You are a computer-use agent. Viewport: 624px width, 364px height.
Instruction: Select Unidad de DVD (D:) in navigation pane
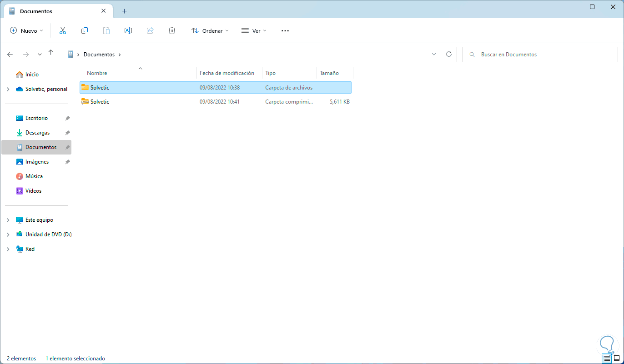pos(49,234)
